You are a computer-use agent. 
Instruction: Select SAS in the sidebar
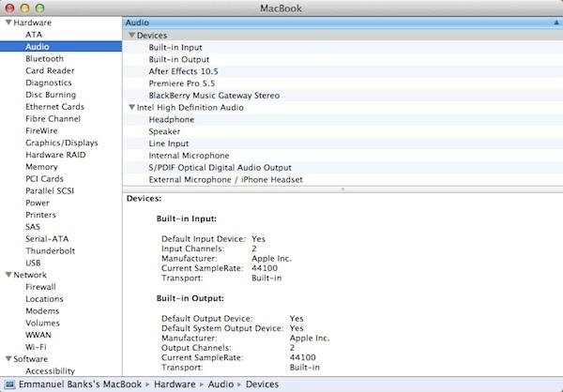click(x=33, y=227)
